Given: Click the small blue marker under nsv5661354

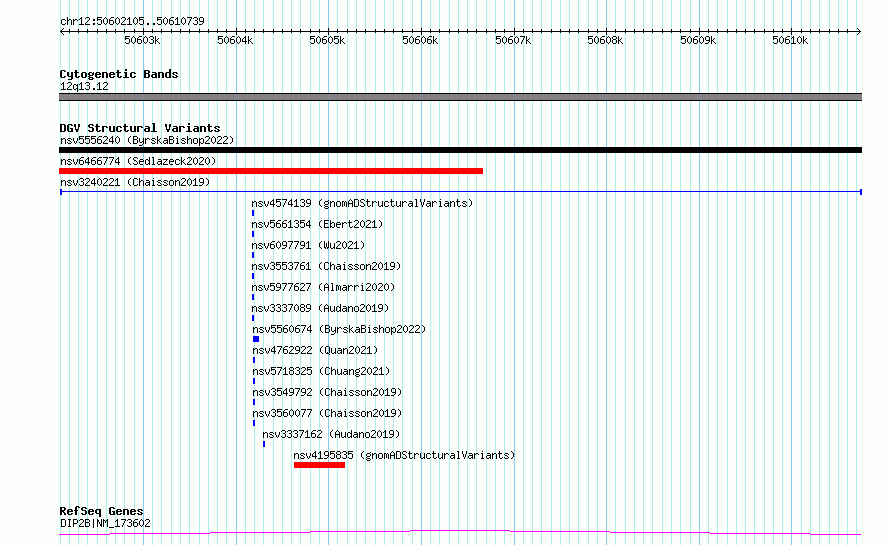Looking at the screenshot, I should coord(253,234).
